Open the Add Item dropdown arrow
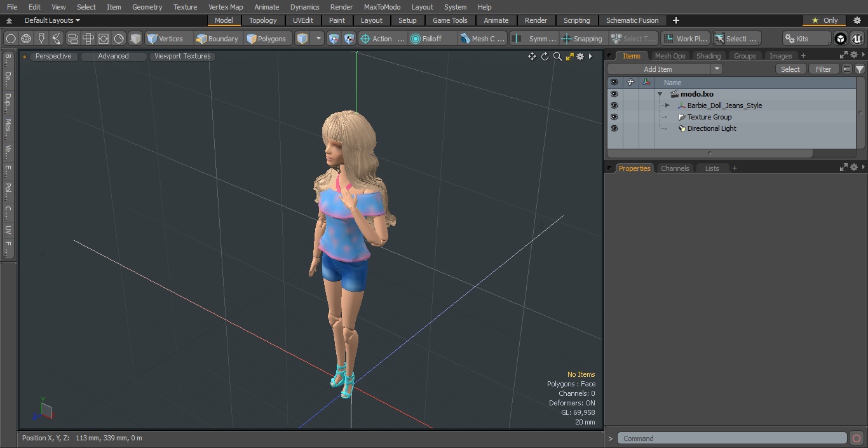 (717, 69)
